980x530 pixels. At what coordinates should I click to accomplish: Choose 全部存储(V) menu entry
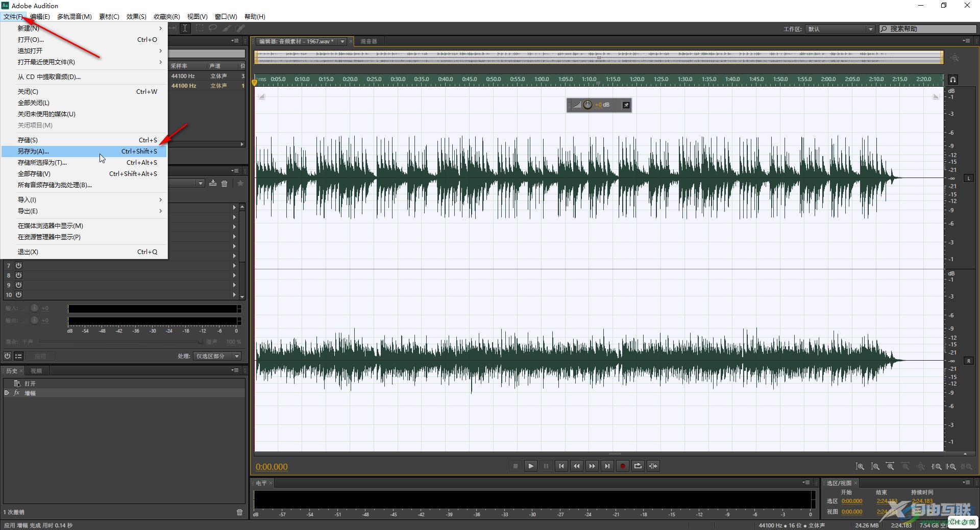[84, 173]
